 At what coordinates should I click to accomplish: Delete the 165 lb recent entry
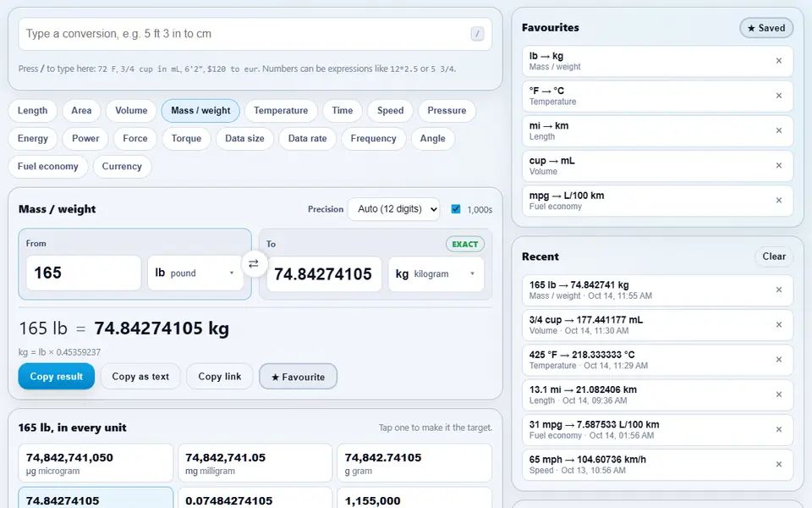click(778, 290)
